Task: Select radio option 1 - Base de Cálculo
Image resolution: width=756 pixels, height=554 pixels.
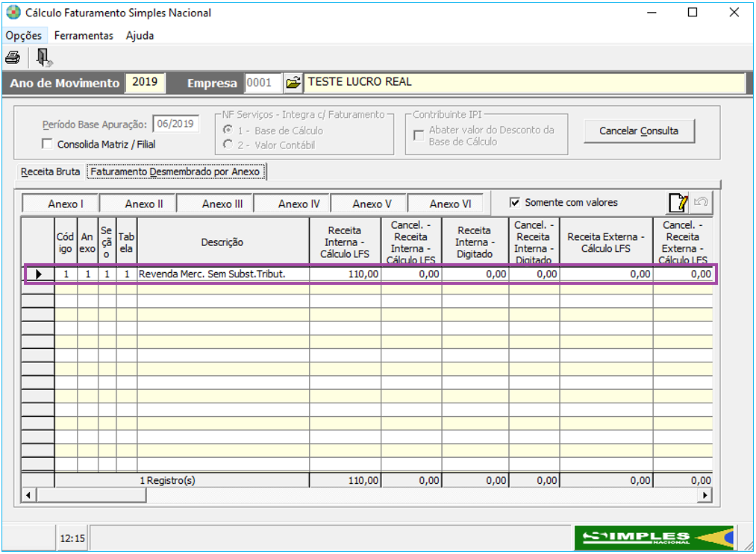Action: pos(228,130)
